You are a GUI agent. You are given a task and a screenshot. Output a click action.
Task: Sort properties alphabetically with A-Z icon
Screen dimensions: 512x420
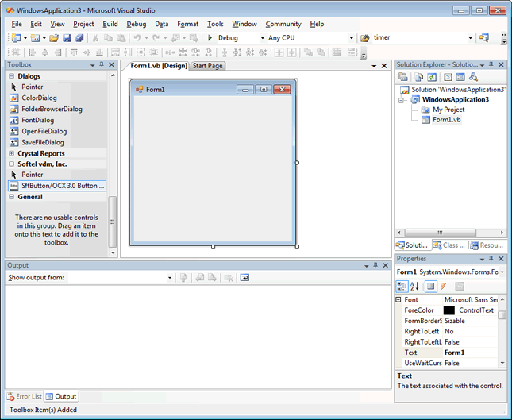(414, 286)
